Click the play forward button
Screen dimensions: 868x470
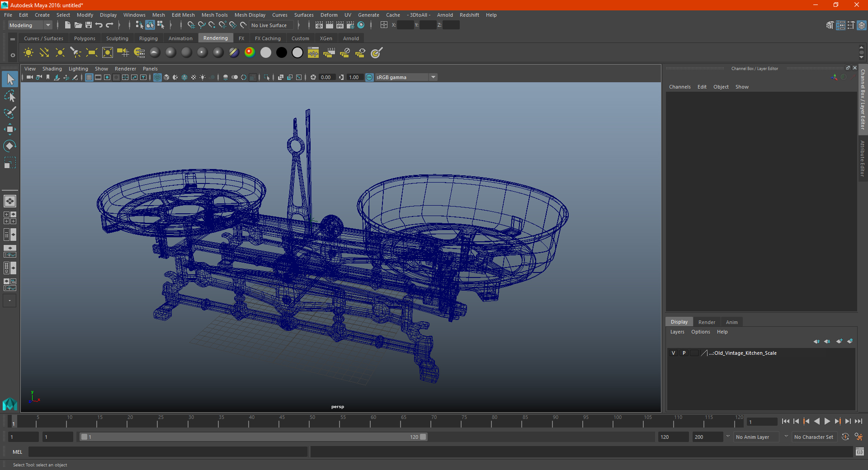[827, 421]
